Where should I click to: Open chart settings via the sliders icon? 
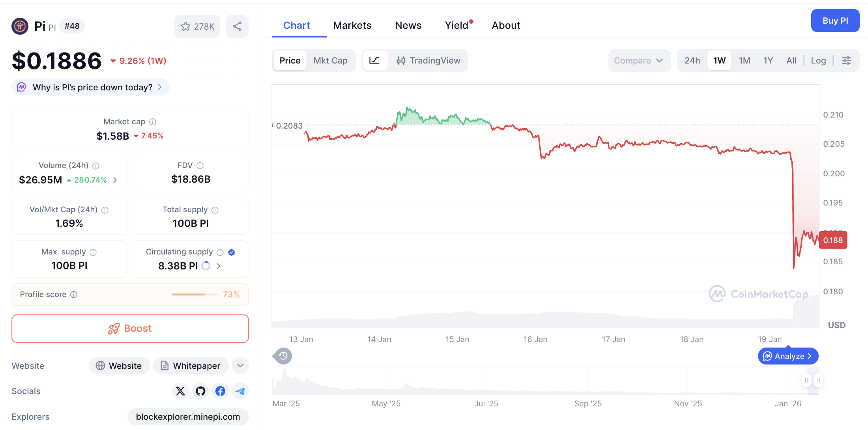[847, 60]
